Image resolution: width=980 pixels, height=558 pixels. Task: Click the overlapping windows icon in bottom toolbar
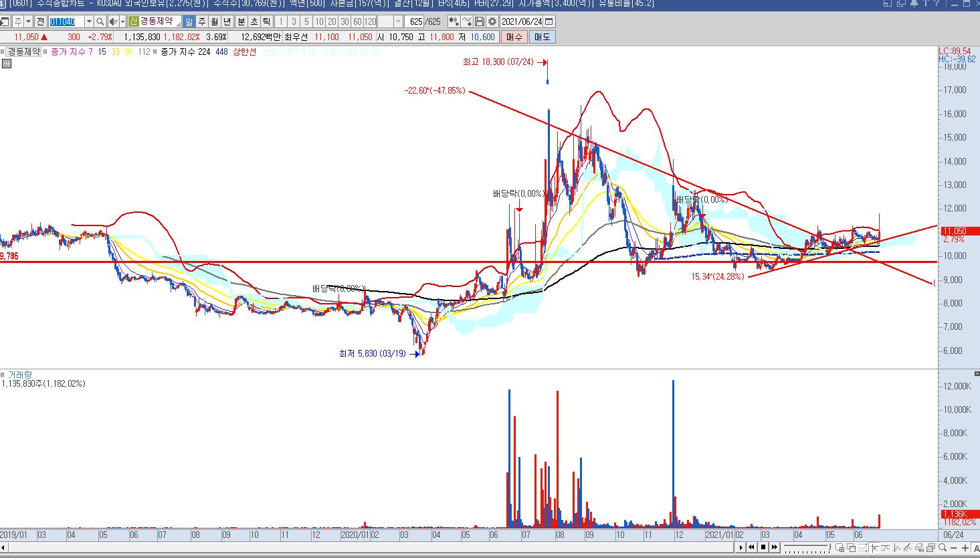click(852, 548)
